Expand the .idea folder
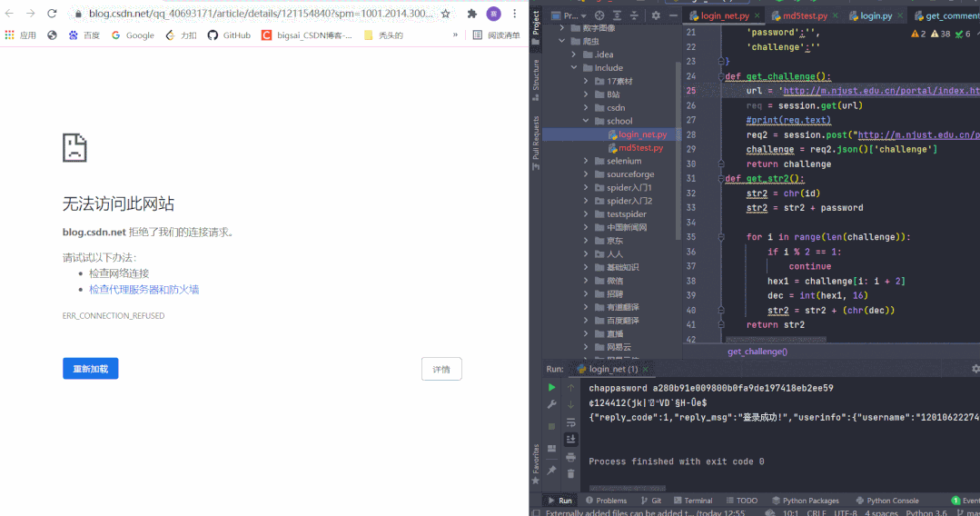This screenshot has height=516, width=980. click(x=574, y=55)
